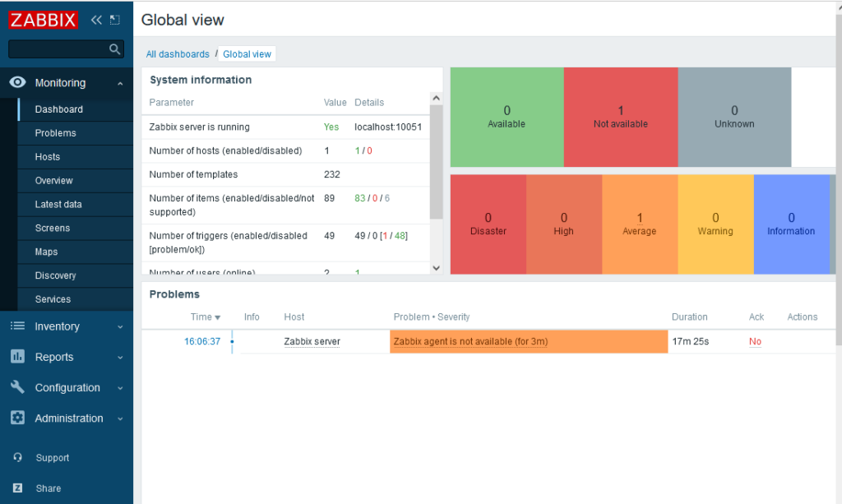Collapse the sidebar with double-chevron icon
Screen dimensions: 842x504
coord(96,20)
